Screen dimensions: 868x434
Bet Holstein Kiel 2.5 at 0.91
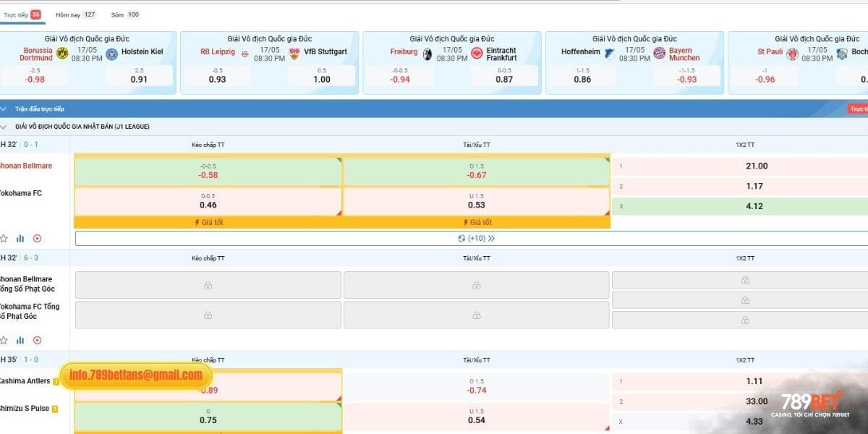tap(139, 75)
